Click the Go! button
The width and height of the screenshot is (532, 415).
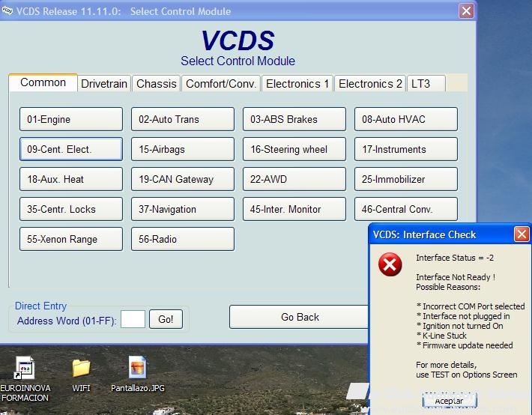click(x=166, y=319)
